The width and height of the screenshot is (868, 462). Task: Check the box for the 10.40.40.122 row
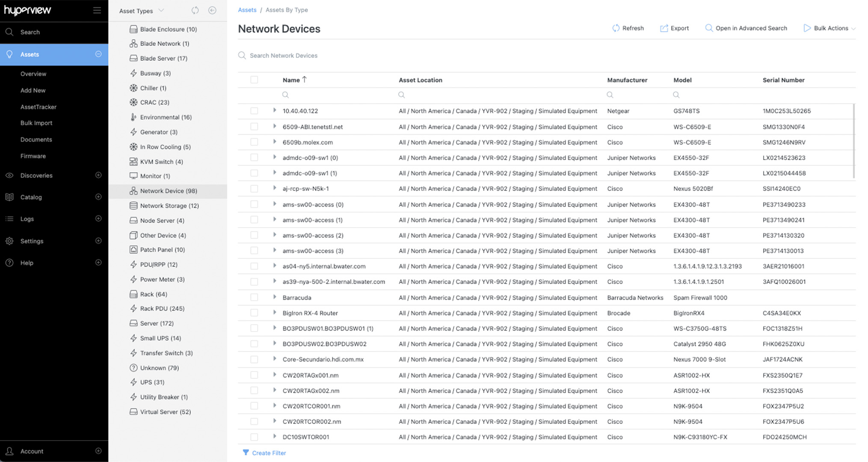[x=254, y=111]
